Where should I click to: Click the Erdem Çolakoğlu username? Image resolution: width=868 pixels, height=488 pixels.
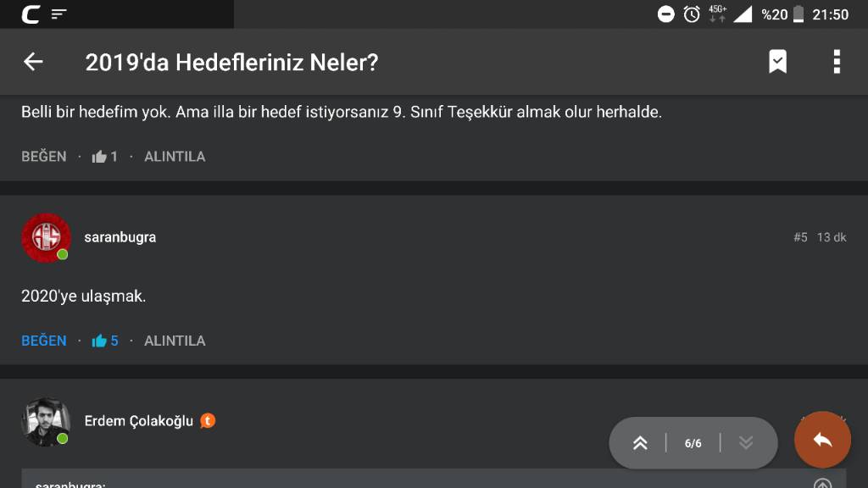(x=139, y=421)
